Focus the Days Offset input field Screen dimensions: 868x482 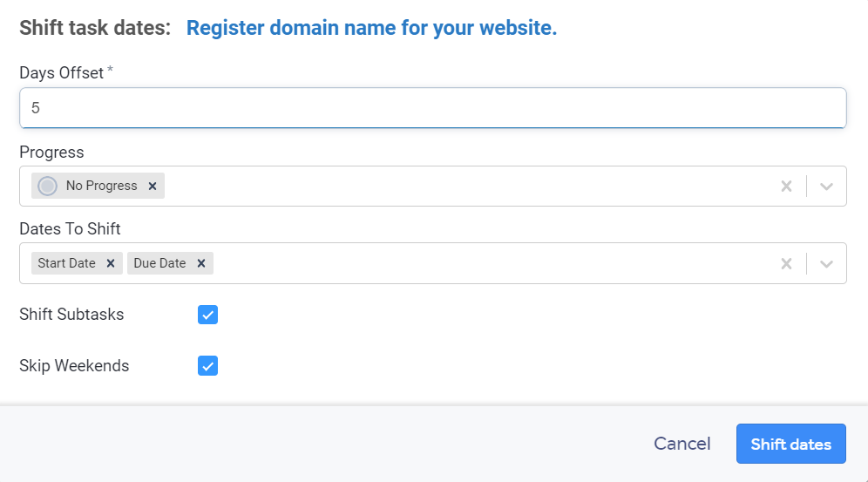432,108
